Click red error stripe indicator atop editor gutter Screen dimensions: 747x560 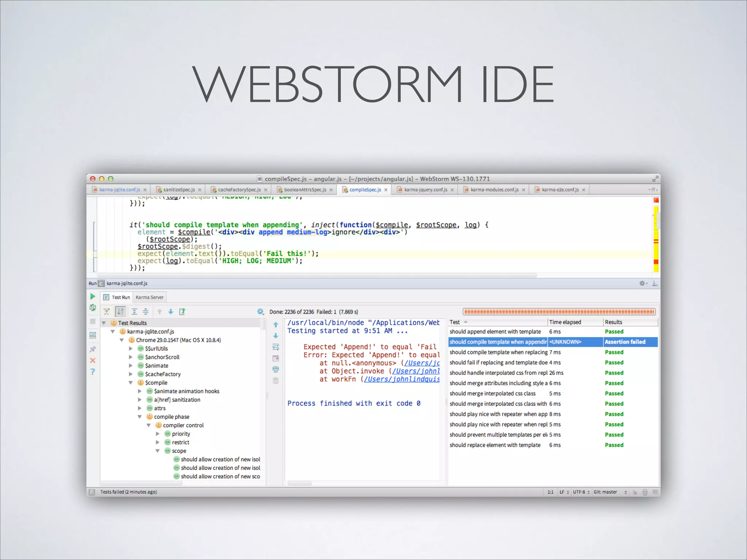click(656, 200)
